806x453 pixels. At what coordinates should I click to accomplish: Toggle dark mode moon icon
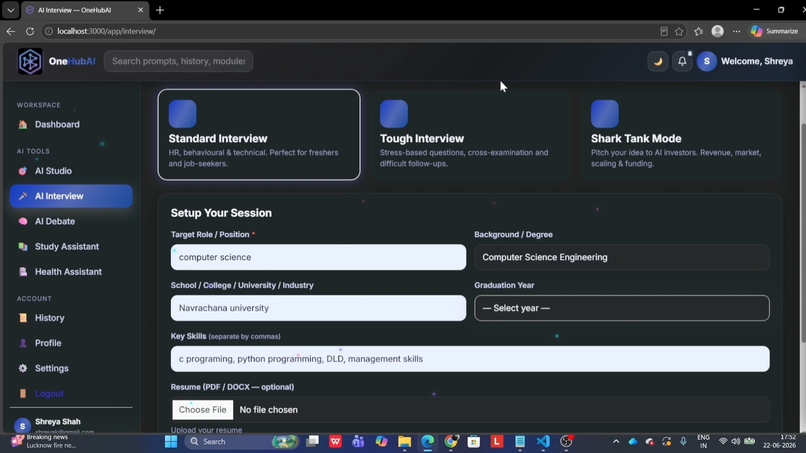(657, 61)
